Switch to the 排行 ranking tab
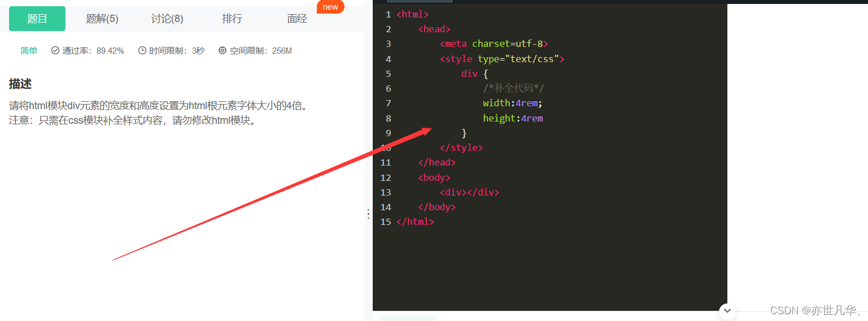868x321 pixels. 232,19
